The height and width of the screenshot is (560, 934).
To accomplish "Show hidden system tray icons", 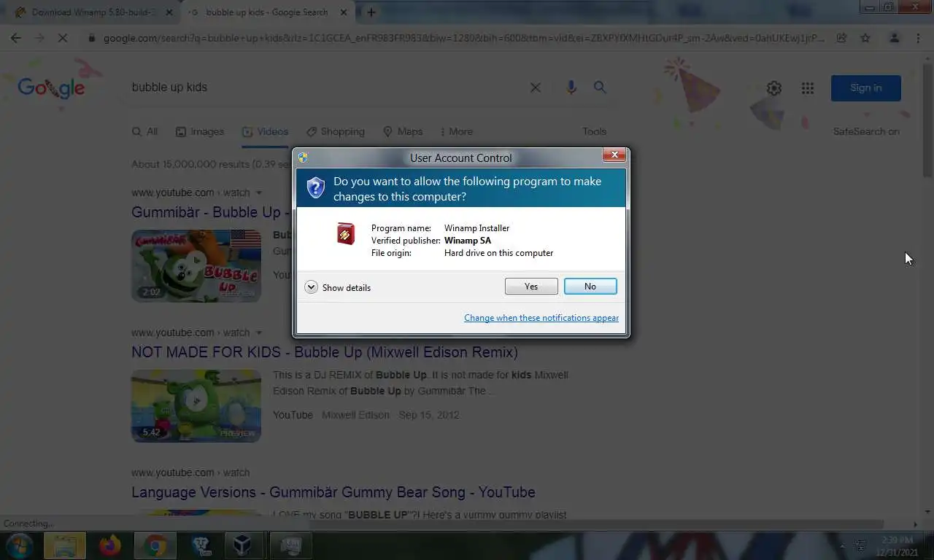I will 843,545.
